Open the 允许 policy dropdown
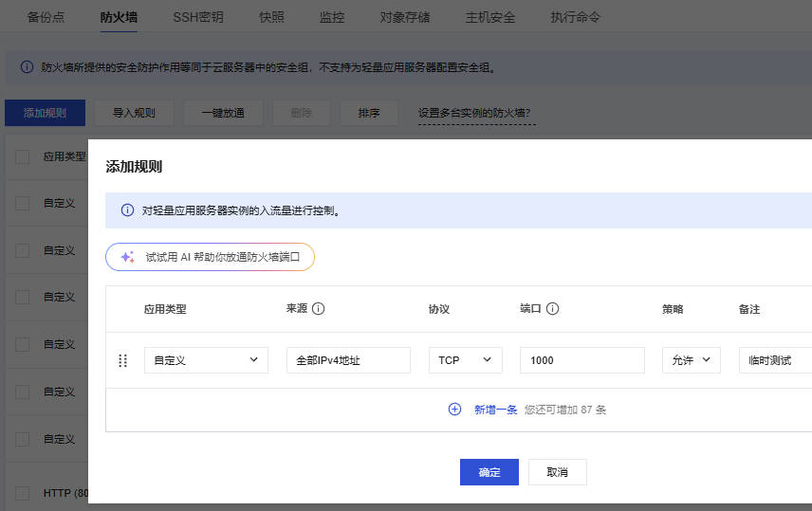This screenshot has width=812, height=511. click(692, 360)
